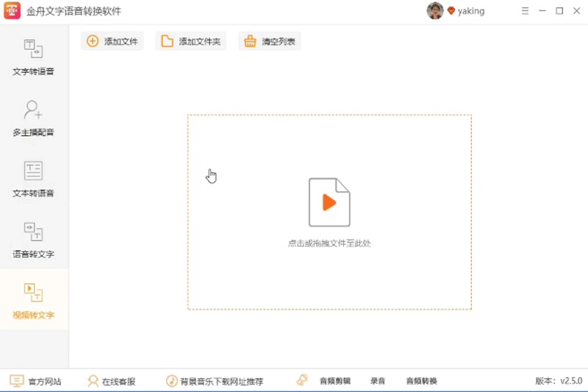Click the 在线客服 person icon
Image resolution: width=588 pixels, height=392 pixels.
(93, 381)
